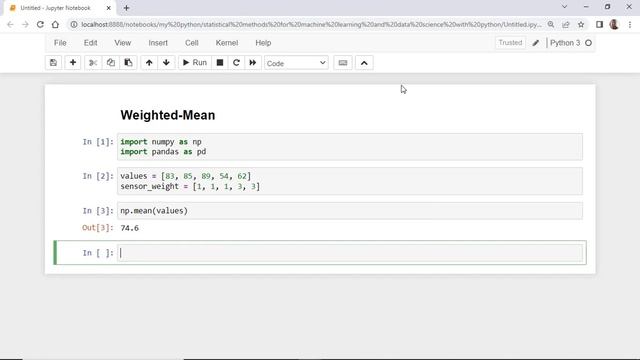The height and width of the screenshot is (360, 640).
Task: Restart the kernel icon
Action: pyautogui.click(x=236, y=63)
